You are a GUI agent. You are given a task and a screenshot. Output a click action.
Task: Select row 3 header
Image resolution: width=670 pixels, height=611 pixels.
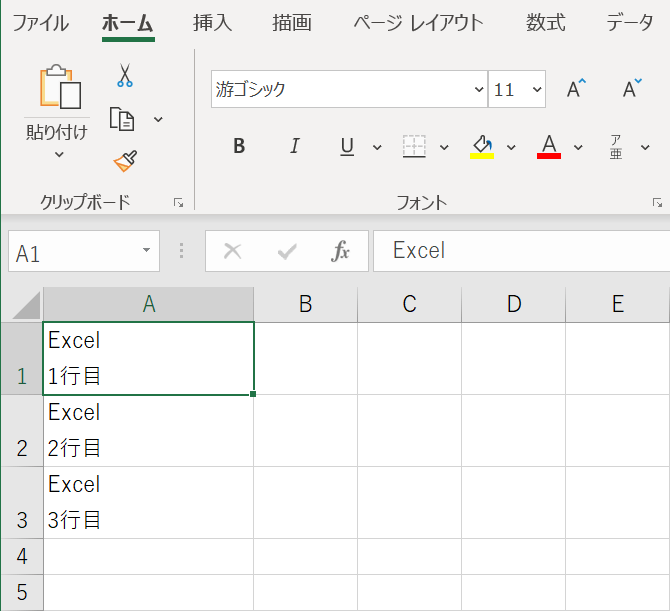22,502
